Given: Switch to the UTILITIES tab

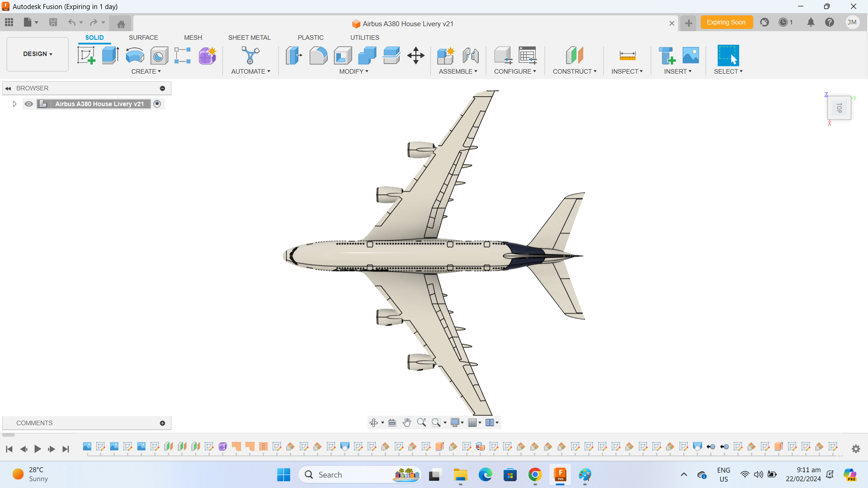Looking at the screenshot, I should coord(364,38).
